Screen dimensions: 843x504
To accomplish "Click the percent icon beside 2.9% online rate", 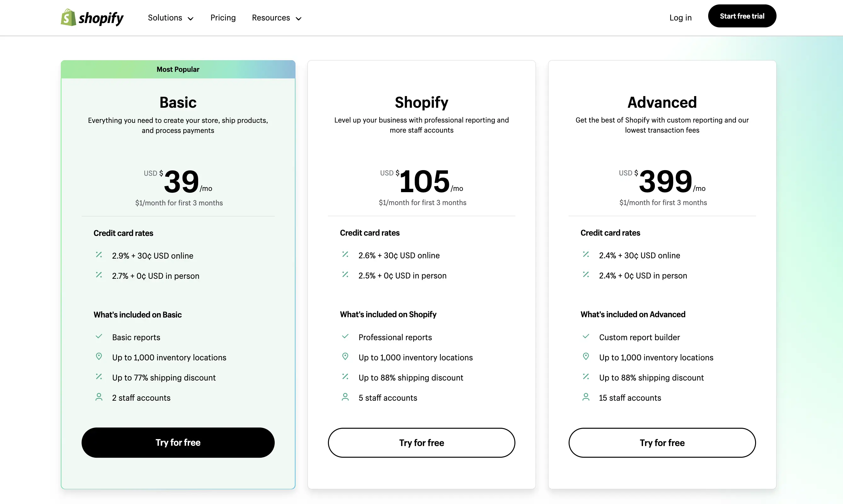I will coord(99,255).
